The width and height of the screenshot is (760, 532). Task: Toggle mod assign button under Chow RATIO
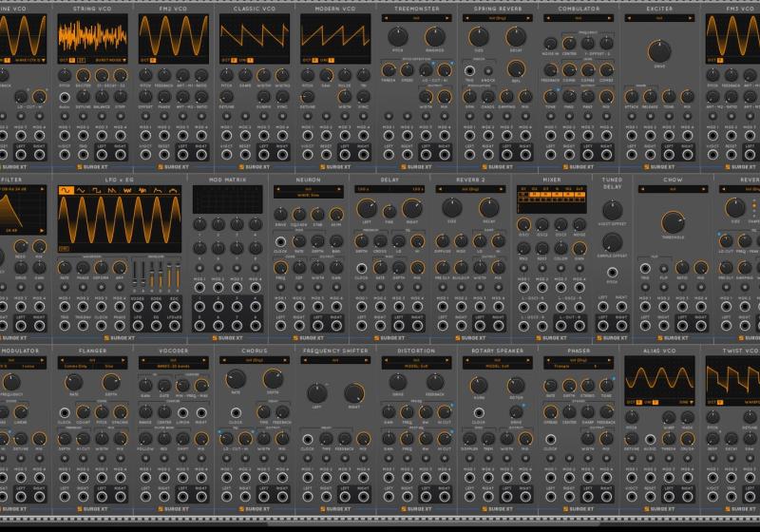(x=682, y=287)
